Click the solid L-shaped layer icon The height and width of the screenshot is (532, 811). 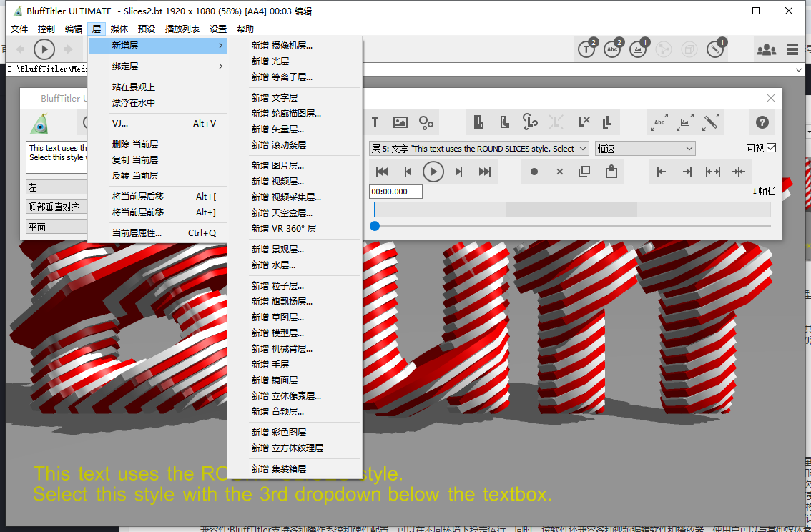click(504, 122)
